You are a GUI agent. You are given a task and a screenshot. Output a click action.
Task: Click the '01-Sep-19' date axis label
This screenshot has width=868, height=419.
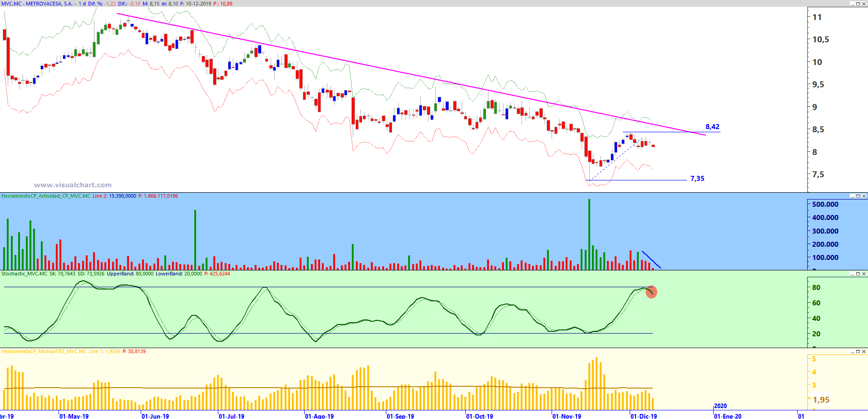click(x=400, y=416)
